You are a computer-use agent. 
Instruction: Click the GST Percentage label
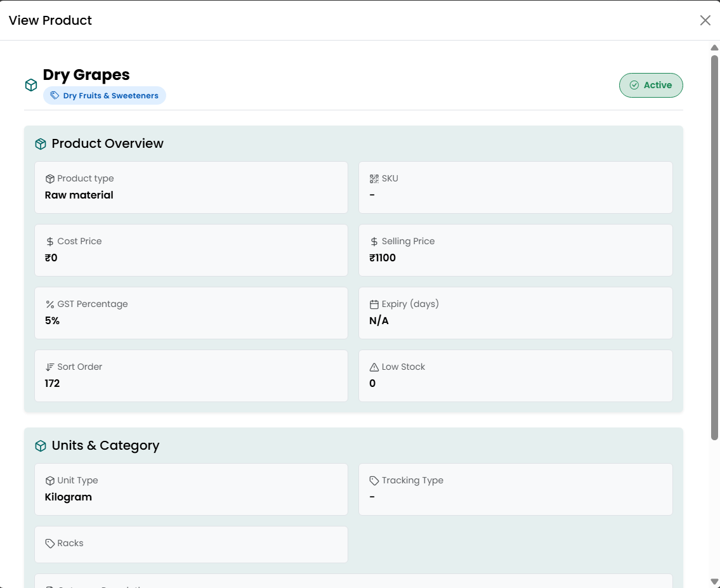tap(92, 304)
